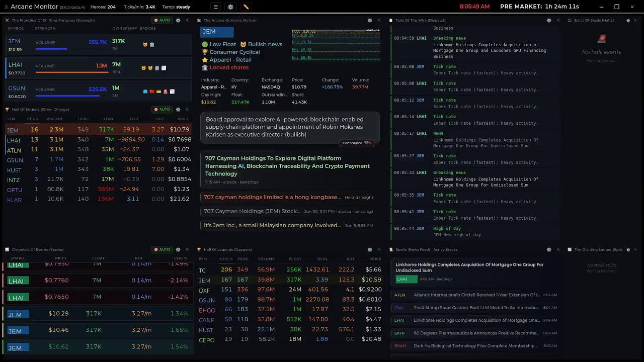Select ATLN row in Hall Of Embers

click(x=98, y=149)
